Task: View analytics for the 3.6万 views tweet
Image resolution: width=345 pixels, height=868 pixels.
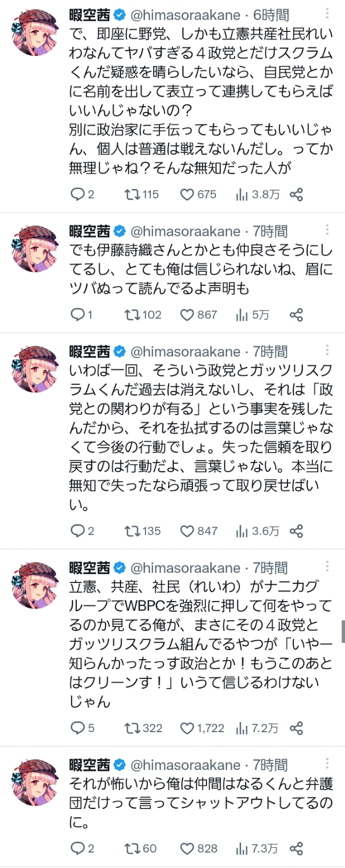Action: coord(242,531)
